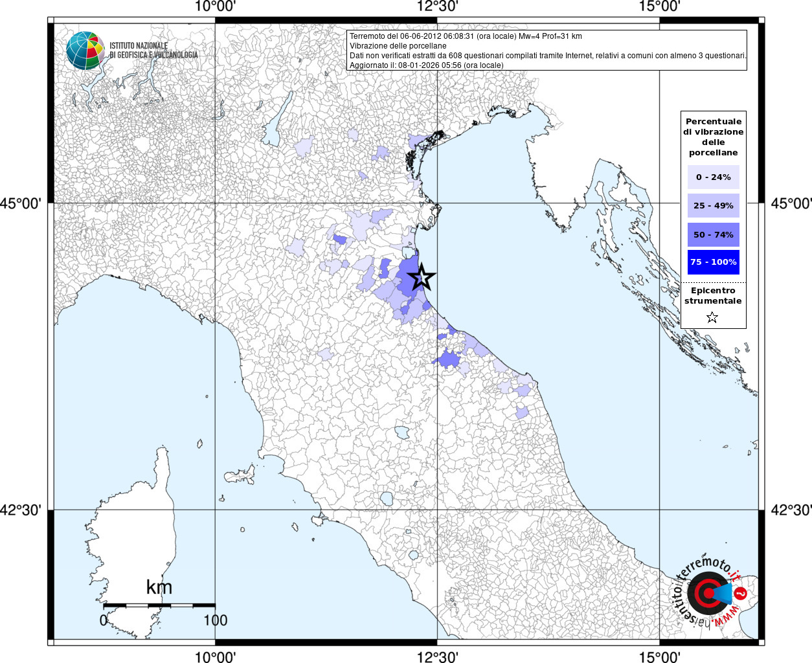812x663 pixels.
Task: Click the 'Terremoto del 06-06-2012' header line
Action: pyautogui.click(x=466, y=36)
